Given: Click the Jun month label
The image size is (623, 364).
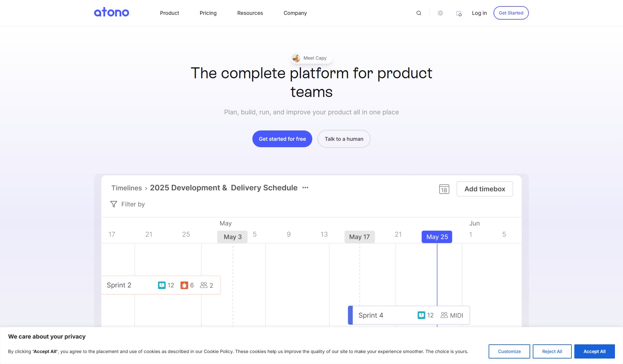Looking at the screenshot, I should tap(474, 223).
